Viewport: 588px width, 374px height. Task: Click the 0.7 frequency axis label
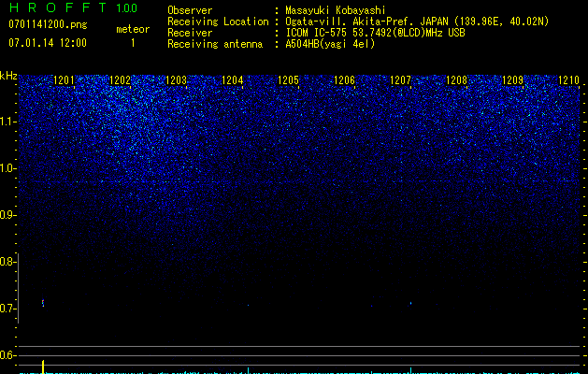point(7,309)
